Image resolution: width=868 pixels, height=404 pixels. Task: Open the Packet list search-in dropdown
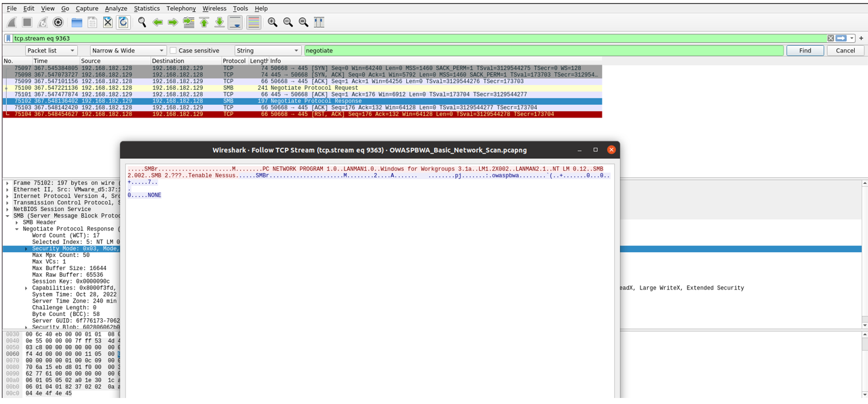51,51
